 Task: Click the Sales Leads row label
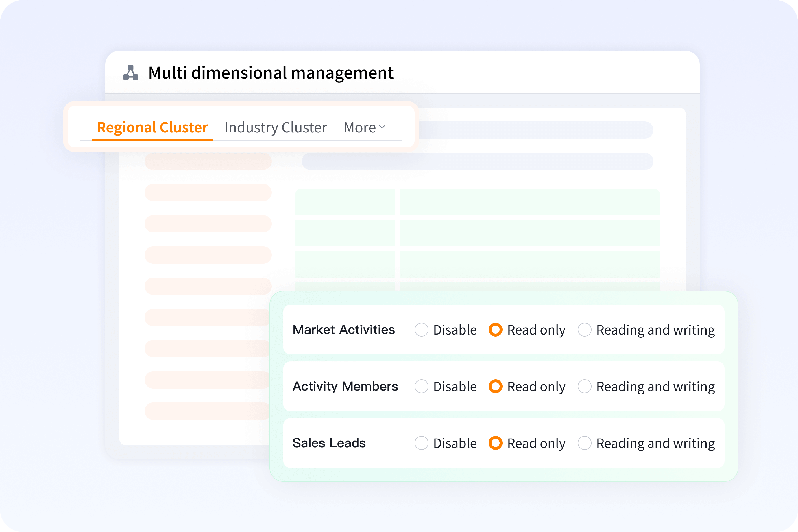coord(329,443)
